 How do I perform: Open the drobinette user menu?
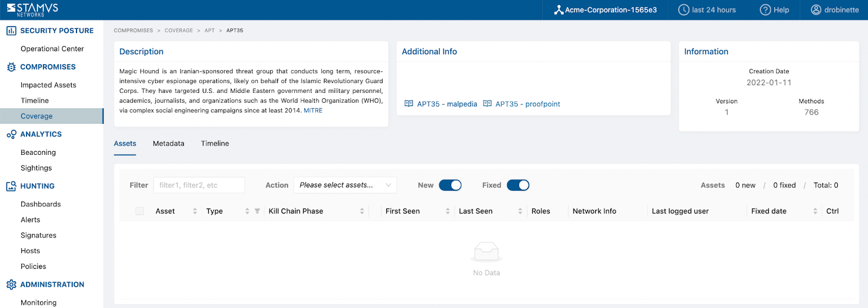(834, 10)
